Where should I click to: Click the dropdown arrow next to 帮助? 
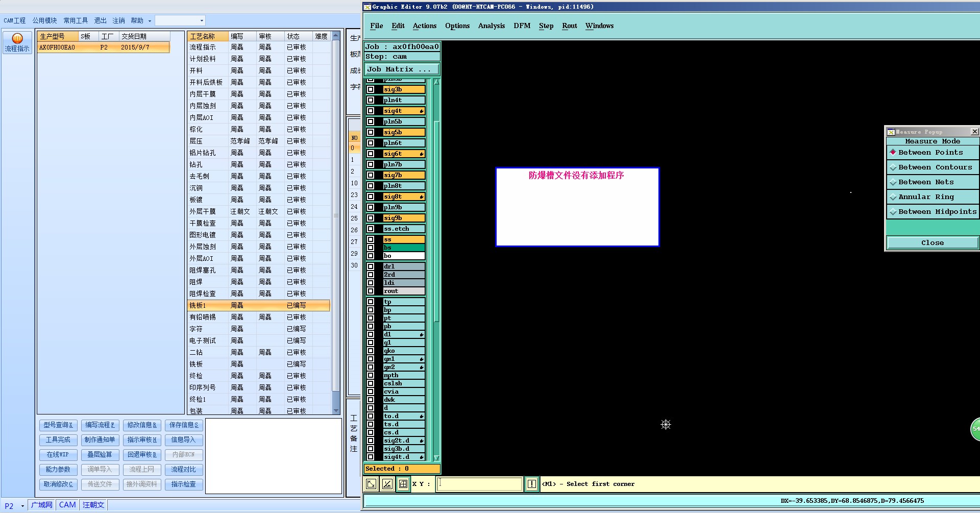point(150,21)
